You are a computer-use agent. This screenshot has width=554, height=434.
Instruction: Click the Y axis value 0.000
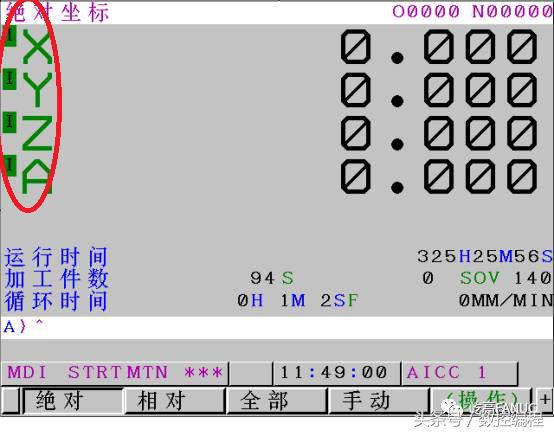pyautogui.click(x=439, y=90)
